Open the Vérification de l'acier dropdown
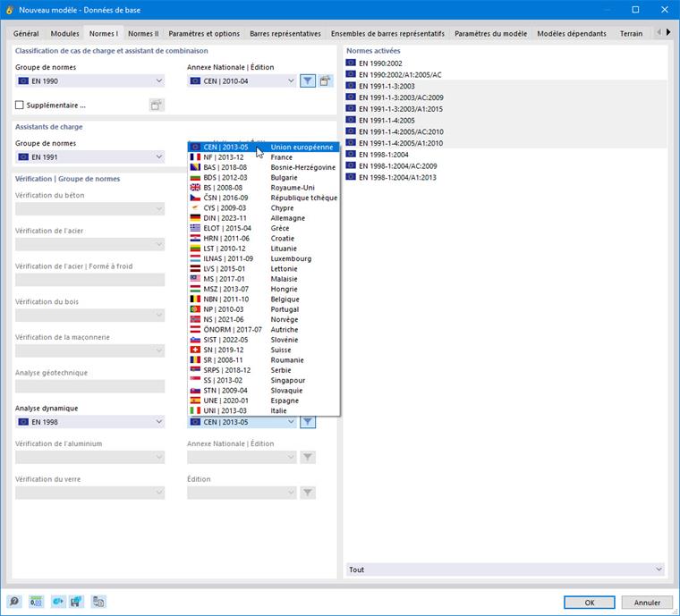This screenshot has height=616, width=680. coord(89,244)
